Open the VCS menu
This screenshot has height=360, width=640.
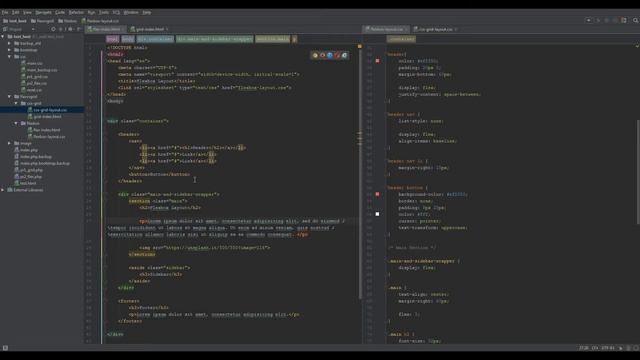[116, 13]
